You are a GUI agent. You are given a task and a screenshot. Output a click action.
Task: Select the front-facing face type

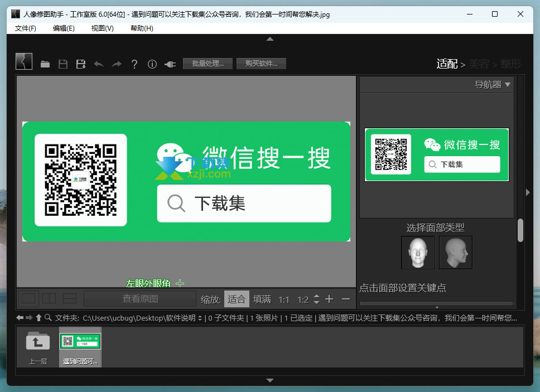coord(418,253)
